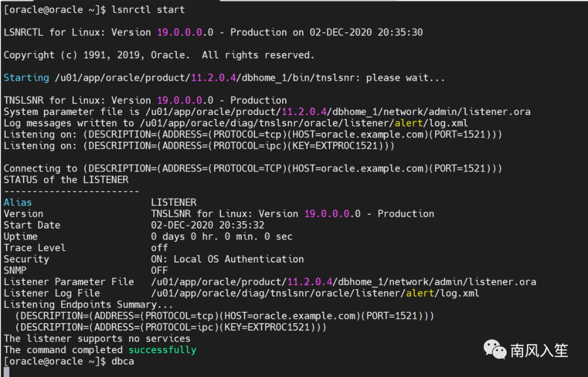Click 'System parameter file is' text

click(71, 112)
